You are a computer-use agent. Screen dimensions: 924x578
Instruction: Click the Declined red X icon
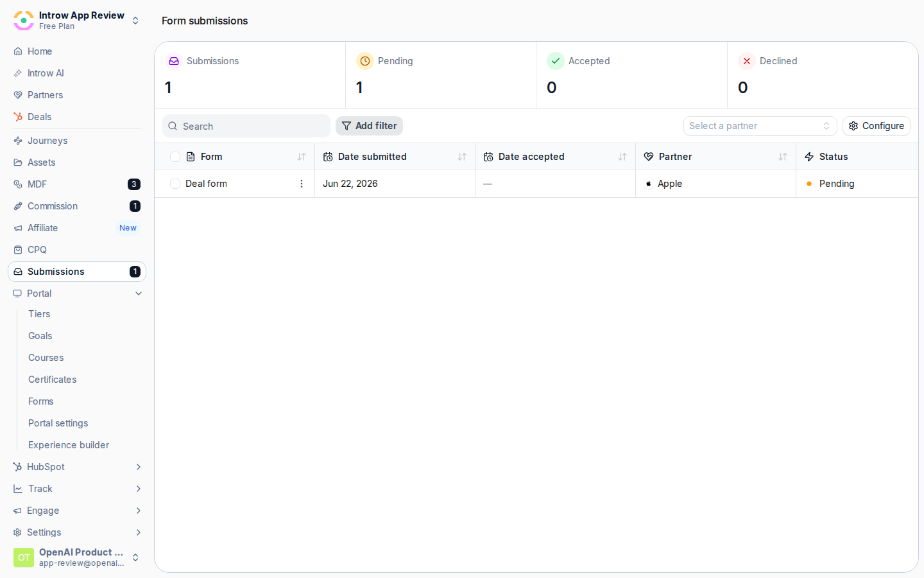pos(747,61)
